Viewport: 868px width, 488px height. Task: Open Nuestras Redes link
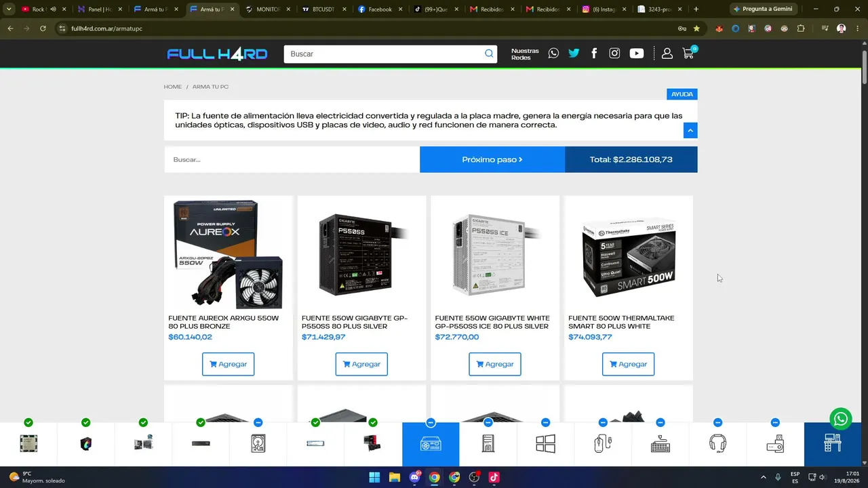(x=525, y=54)
